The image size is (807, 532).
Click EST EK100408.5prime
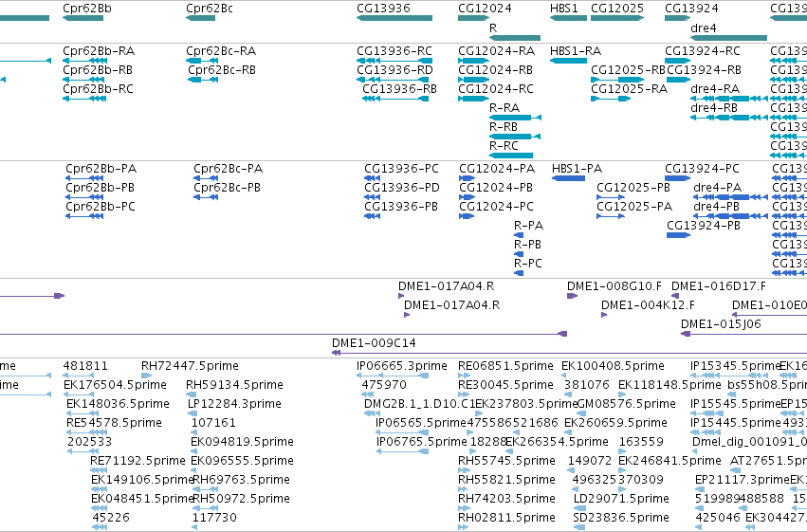click(x=613, y=366)
